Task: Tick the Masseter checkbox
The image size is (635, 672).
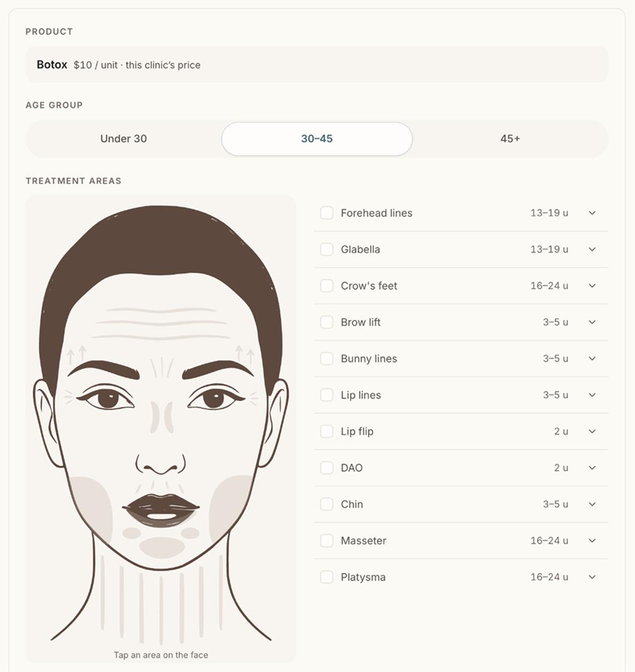Action: (327, 541)
